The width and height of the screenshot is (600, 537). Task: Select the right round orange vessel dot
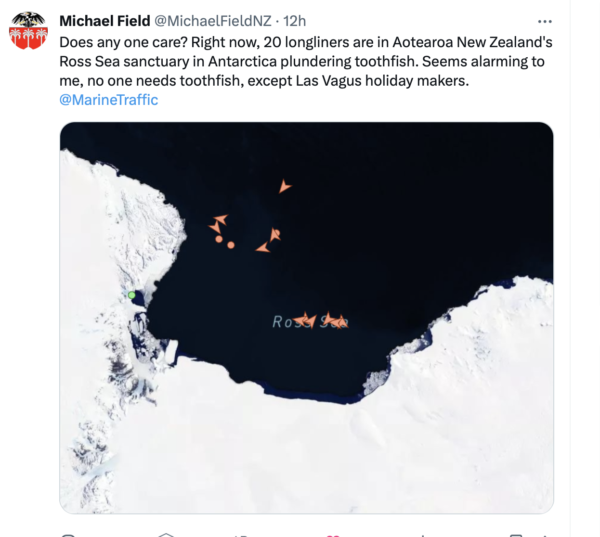tap(231, 244)
